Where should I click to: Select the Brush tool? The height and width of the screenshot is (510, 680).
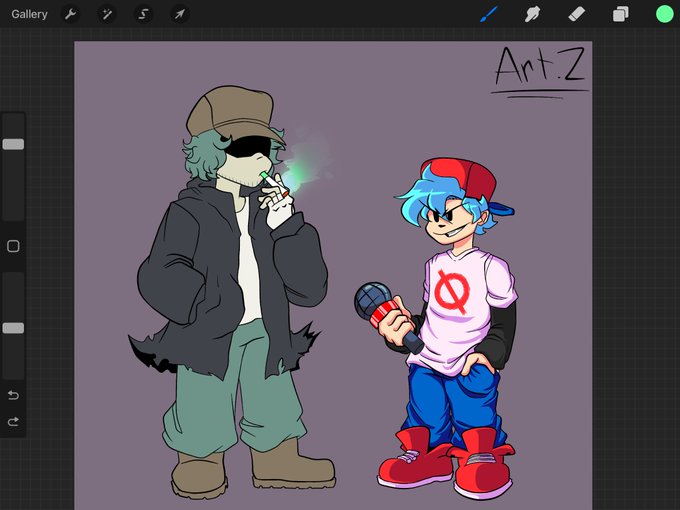489,14
